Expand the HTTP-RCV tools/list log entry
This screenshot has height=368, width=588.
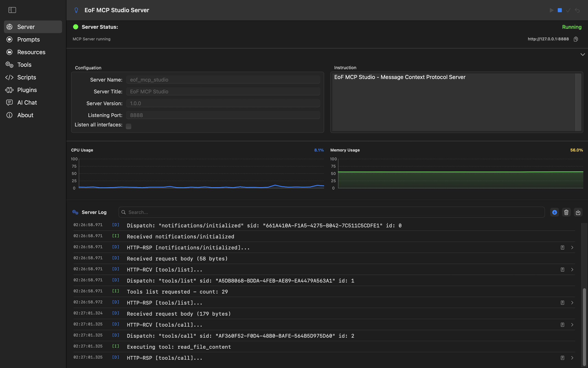pyautogui.click(x=572, y=270)
